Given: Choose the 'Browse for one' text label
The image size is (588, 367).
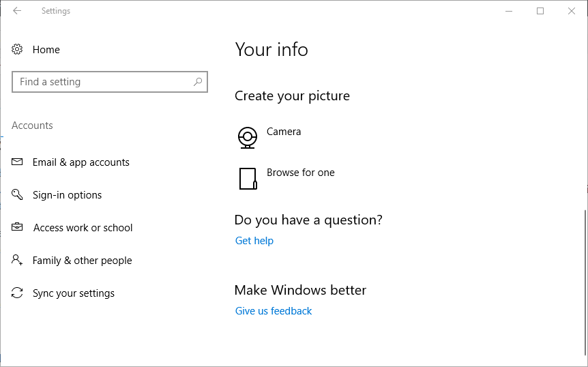Looking at the screenshot, I should 300,173.
